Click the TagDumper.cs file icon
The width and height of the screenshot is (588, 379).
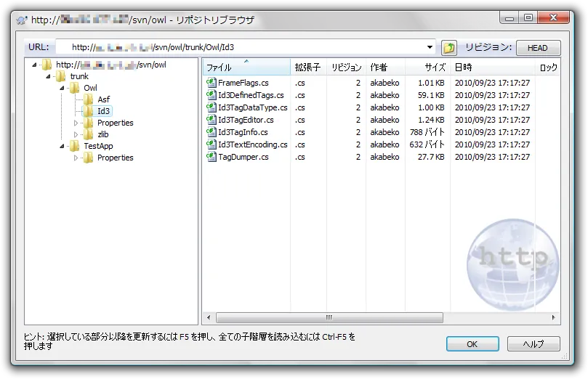pos(212,157)
